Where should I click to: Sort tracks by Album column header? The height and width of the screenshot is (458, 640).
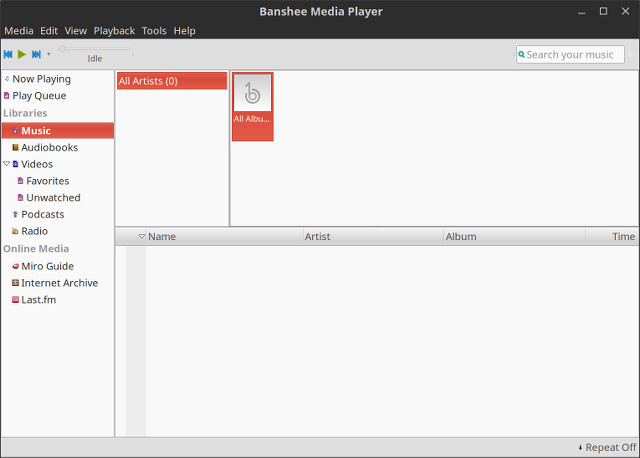pos(461,237)
